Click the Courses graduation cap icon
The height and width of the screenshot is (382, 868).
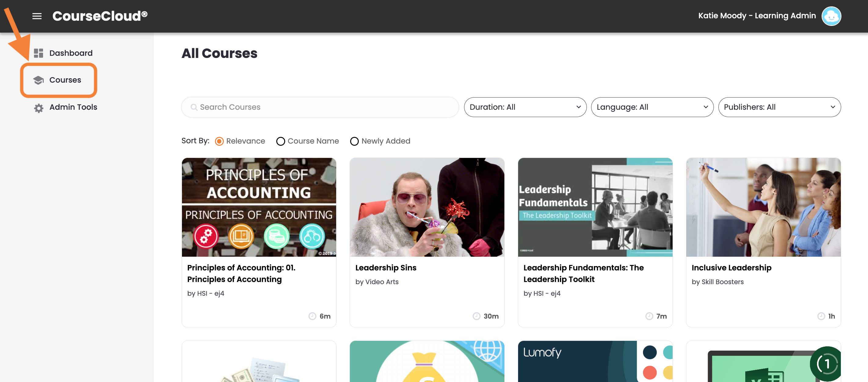(x=38, y=80)
